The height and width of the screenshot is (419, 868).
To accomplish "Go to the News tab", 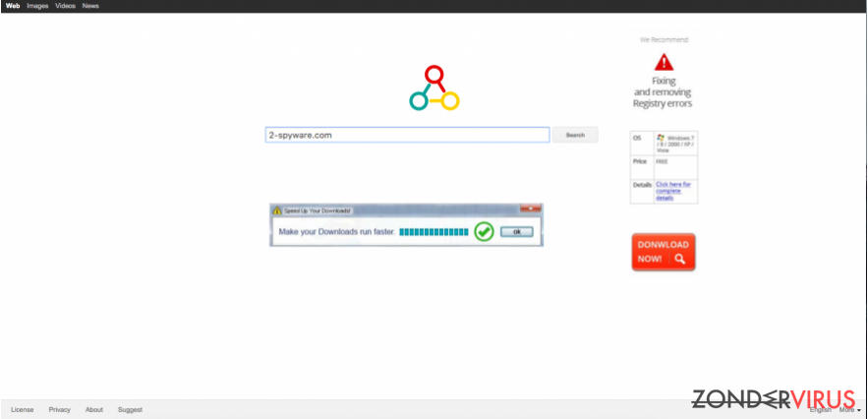I will point(90,6).
